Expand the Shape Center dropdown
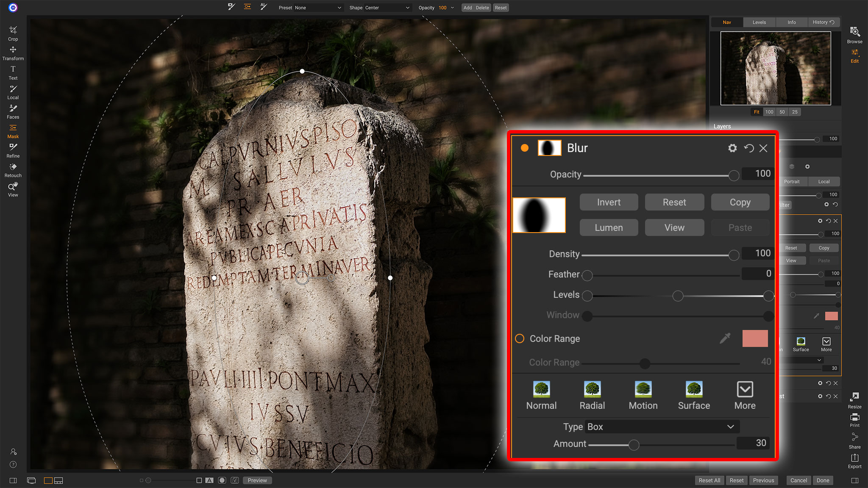Screen dimensions: 868x488 (x=387, y=8)
